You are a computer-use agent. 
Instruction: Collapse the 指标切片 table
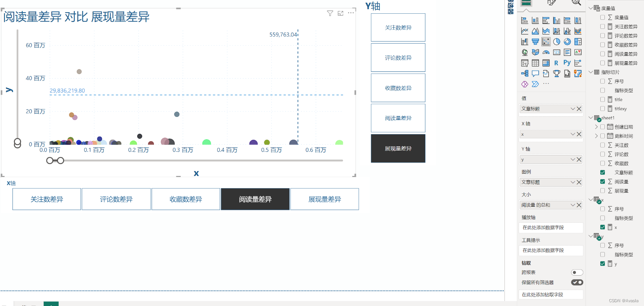[591, 72]
